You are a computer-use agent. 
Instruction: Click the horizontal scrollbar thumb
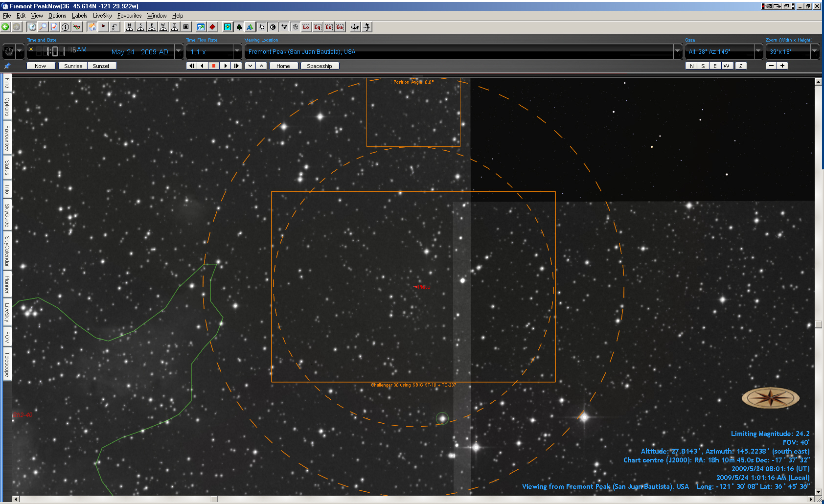214,499
